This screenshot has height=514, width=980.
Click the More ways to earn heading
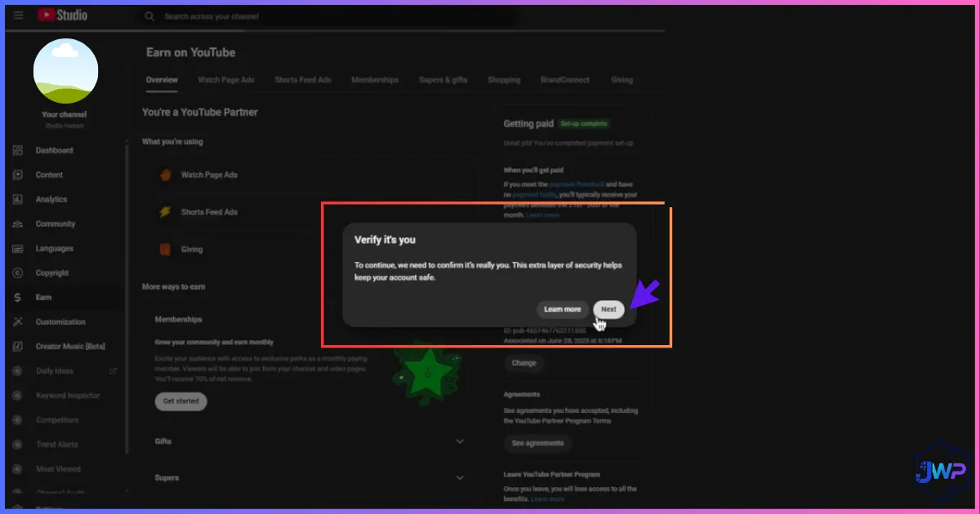click(174, 287)
